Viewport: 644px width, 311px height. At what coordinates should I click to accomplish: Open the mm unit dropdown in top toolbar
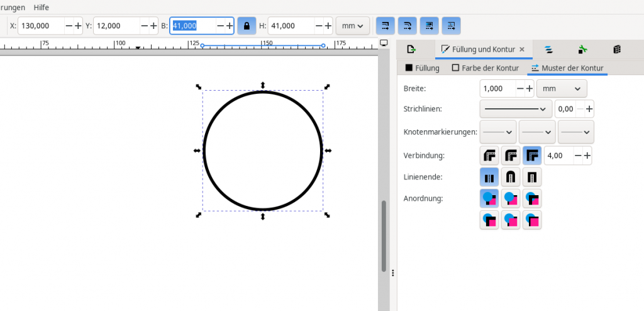352,26
